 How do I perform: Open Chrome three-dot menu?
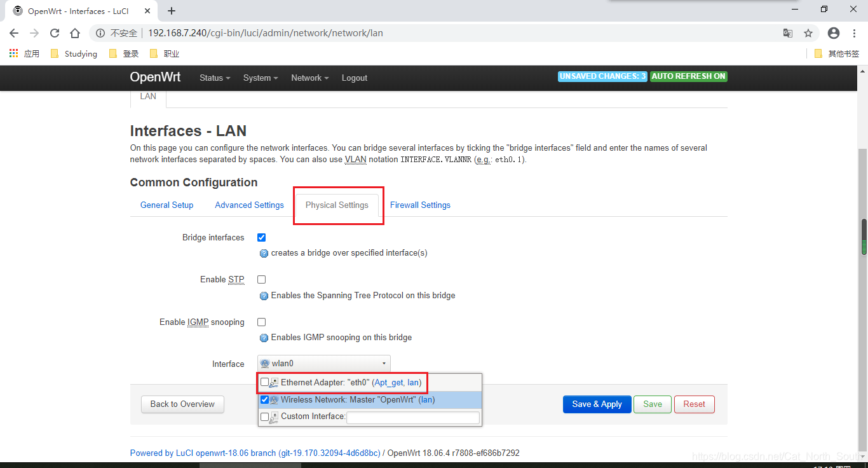[x=855, y=33]
